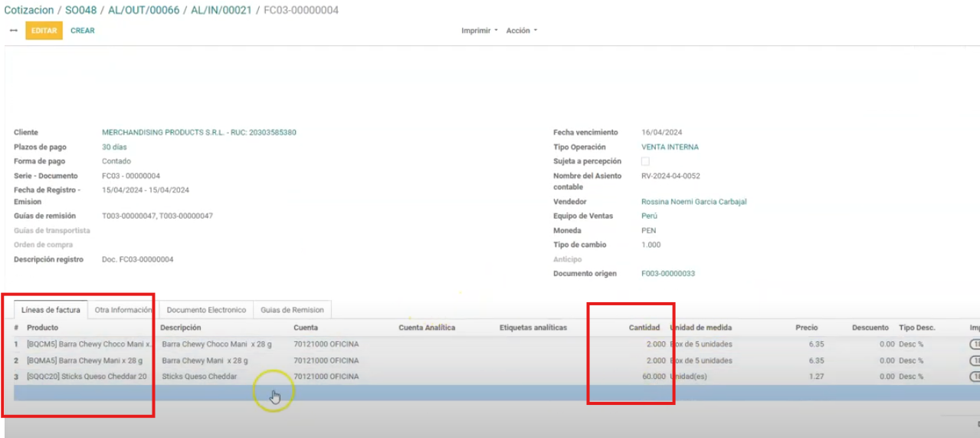Click the Precio column header
This screenshot has width=980, height=438.
806,328
